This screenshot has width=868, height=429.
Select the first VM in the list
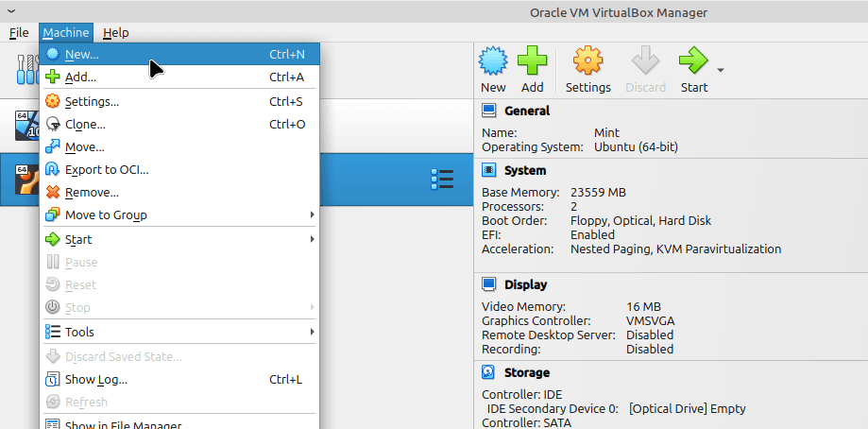point(236,126)
